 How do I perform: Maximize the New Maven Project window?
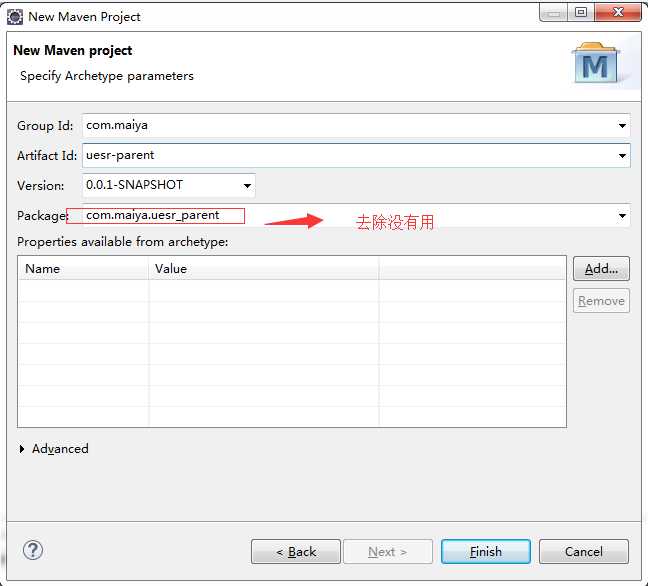coord(581,12)
